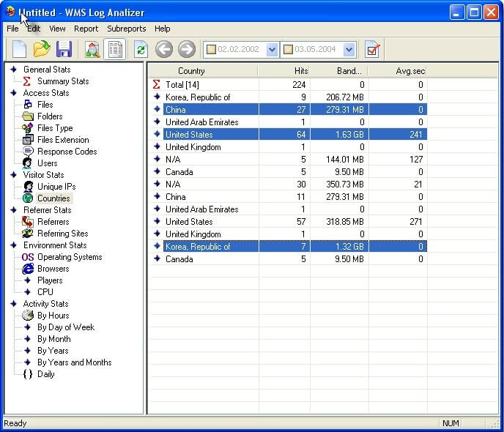
Task: Open the Edit menu
Action: 34,29
